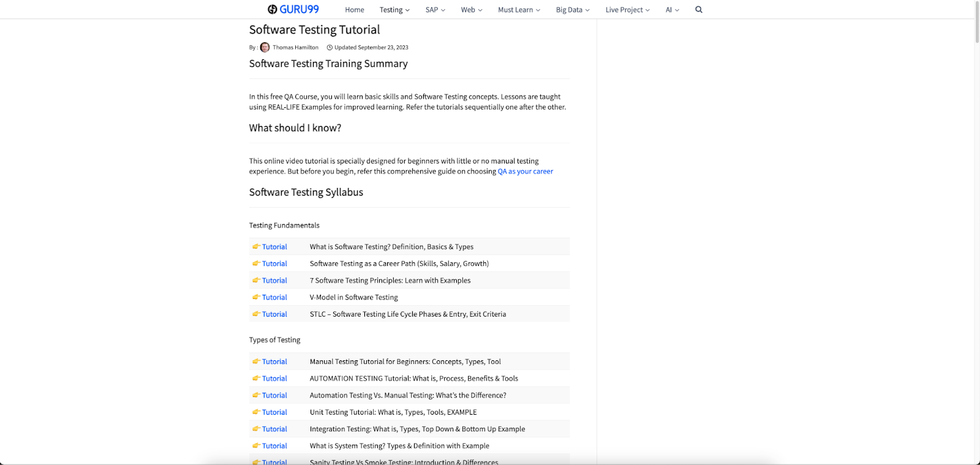Viewport: 980px width, 465px height.
Task: Open Tutorial link for 7 Software Testing Principles
Action: click(274, 281)
